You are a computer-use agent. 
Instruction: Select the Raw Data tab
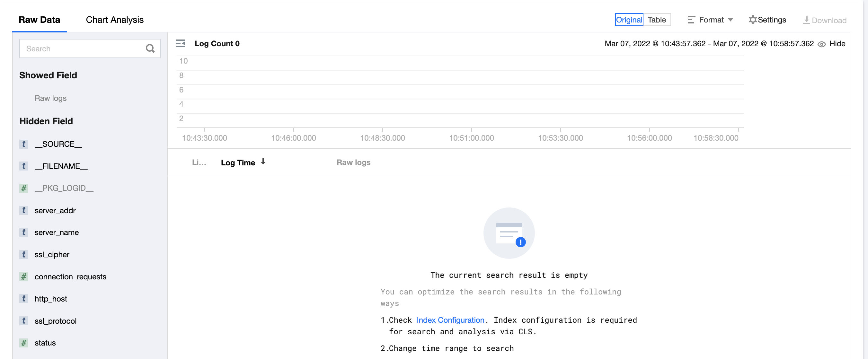(39, 20)
